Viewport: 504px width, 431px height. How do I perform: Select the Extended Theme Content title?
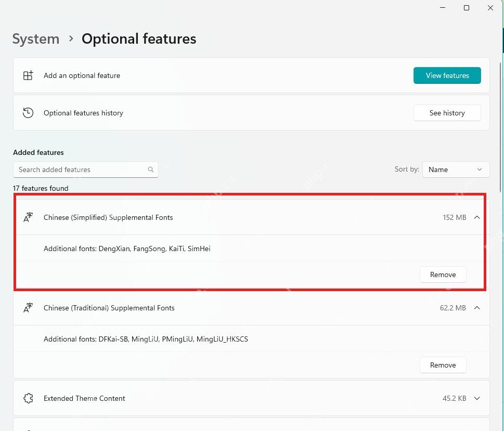pos(84,399)
